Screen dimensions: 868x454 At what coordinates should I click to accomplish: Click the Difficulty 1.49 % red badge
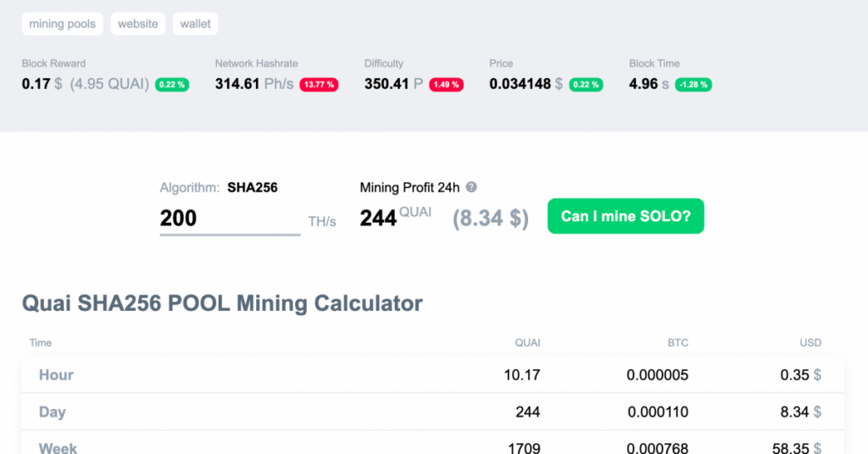click(446, 85)
